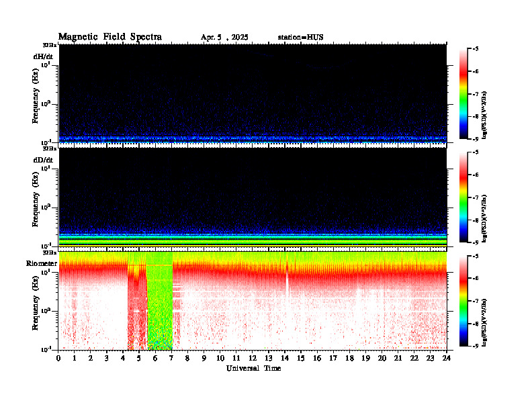Click hour "0" on the Universal Time axis
532x411 pixels.
click(58, 358)
